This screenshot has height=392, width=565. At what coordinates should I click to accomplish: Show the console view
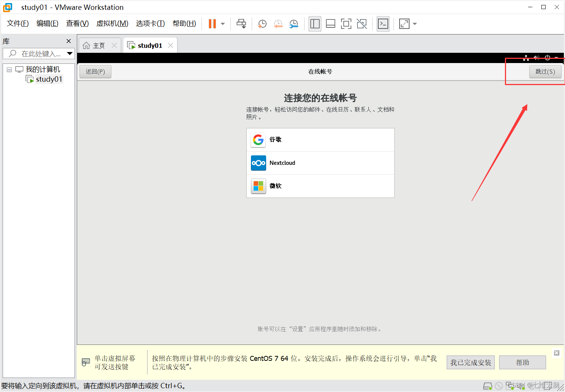click(x=383, y=24)
